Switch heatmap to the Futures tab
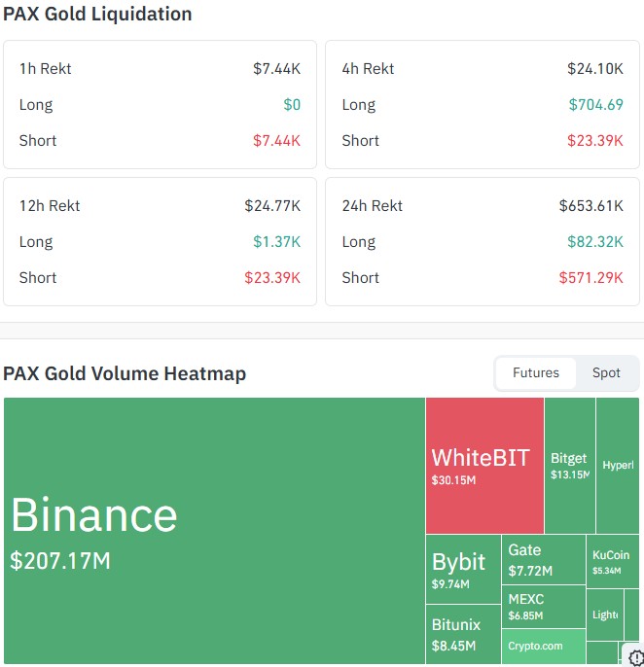 point(535,373)
